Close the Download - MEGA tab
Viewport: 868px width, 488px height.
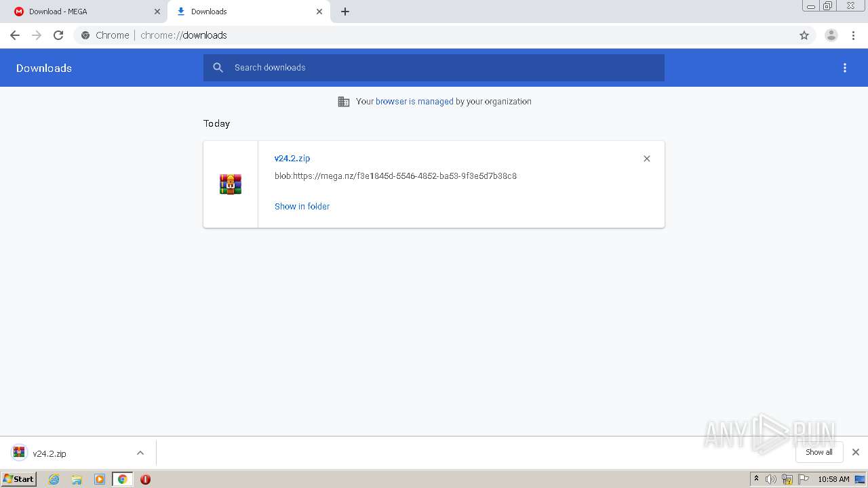[x=157, y=12]
